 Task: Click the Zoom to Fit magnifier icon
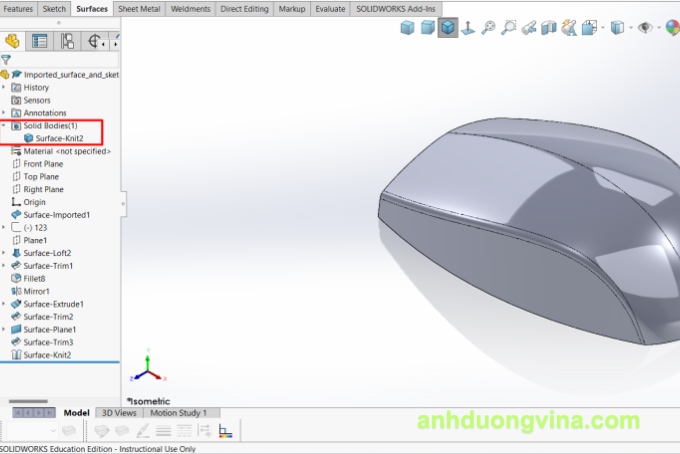coord(488,28)
